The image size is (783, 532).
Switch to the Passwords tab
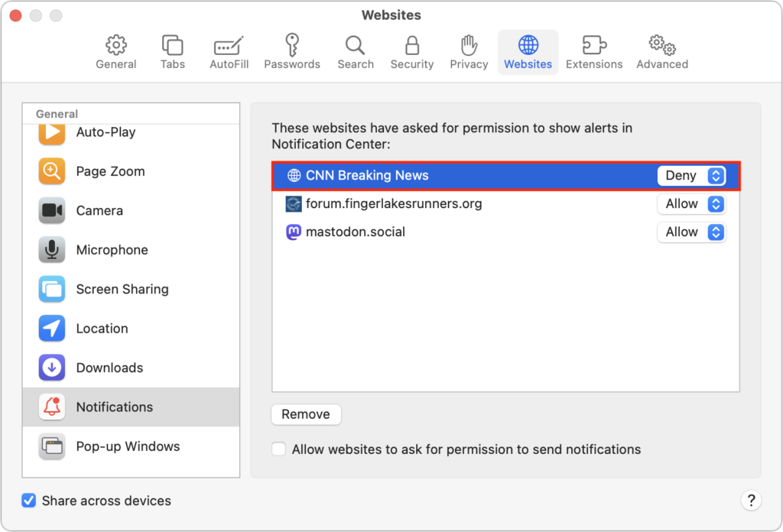292,53
